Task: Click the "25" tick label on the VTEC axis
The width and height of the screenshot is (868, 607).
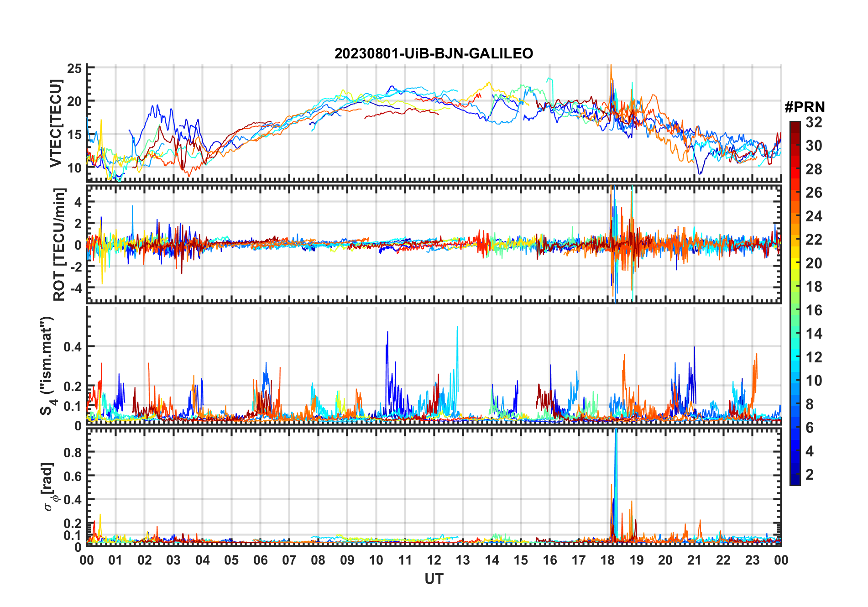Action: (74, 68)
